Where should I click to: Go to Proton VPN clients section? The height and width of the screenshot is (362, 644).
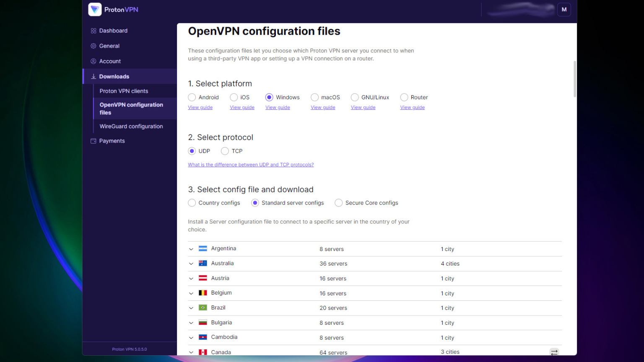[124, 90]
